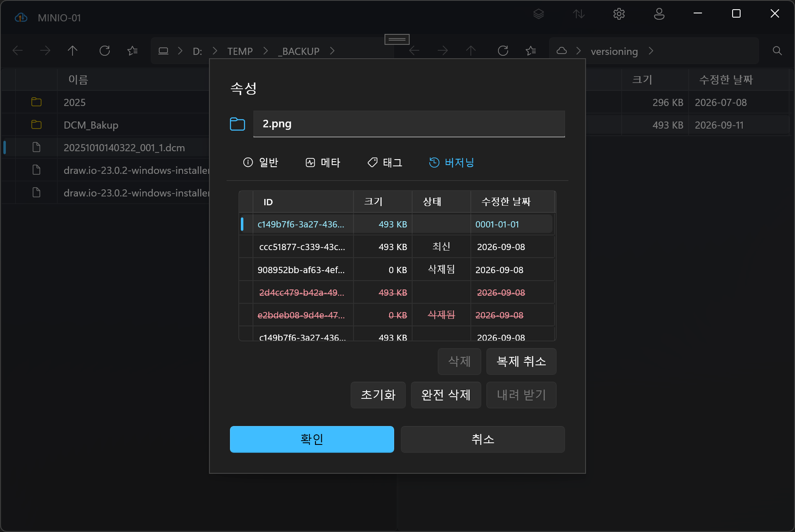The height and width of the screenshot is (532, 795).
Task: Click the 초기화 button
Action: (378, 395)
